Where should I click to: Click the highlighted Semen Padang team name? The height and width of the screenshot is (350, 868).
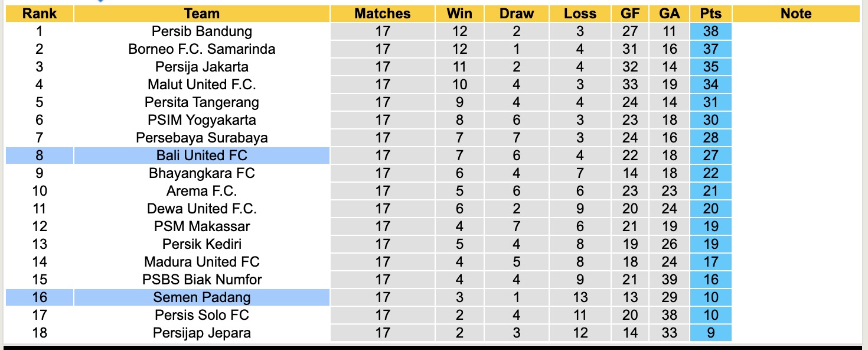coord(201,297)
